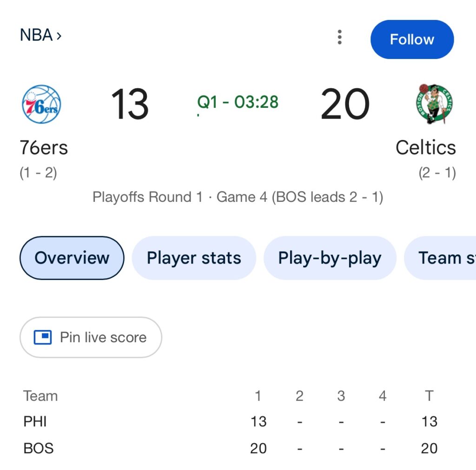Screen dimensions: 476x470
Task: Click the Playoffs Round 1 Game 4 text
Action: [238, 197]
